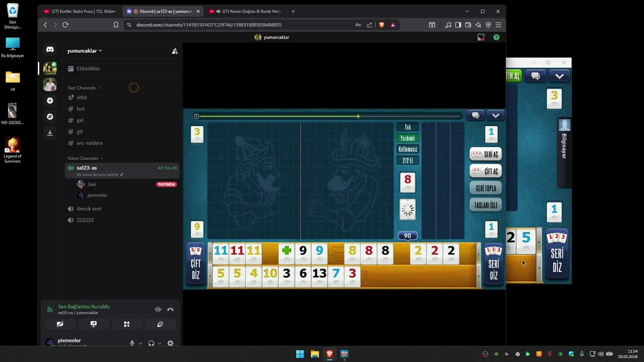This screenshot has height=362, width=644.
Task: Click ÇİFT DİZ button beside tile rack
Action: [196, 264]
